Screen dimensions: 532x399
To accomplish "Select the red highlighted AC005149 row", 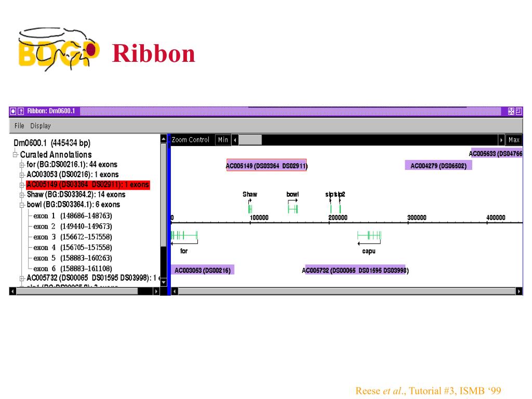I will click(88, 184).
